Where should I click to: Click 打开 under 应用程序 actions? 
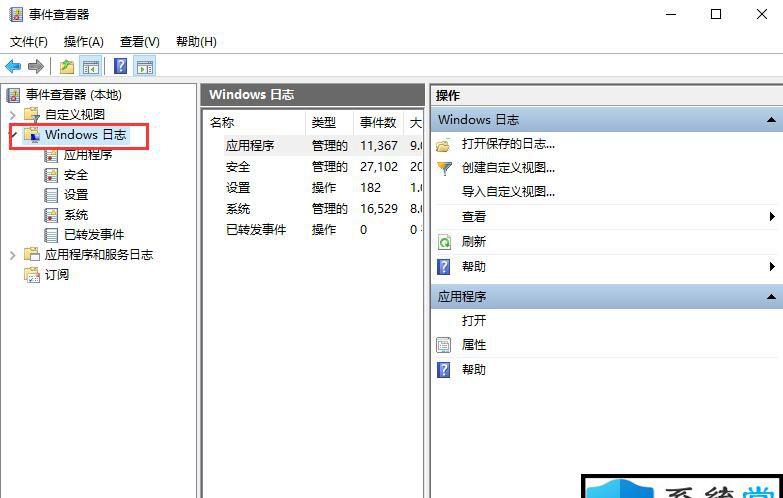click(x=474, y=321)
